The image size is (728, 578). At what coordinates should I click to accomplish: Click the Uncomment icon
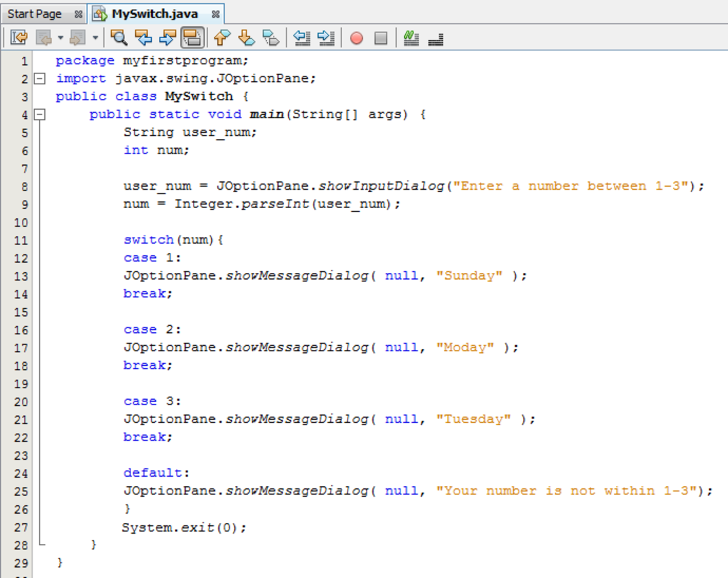(436, 39)
